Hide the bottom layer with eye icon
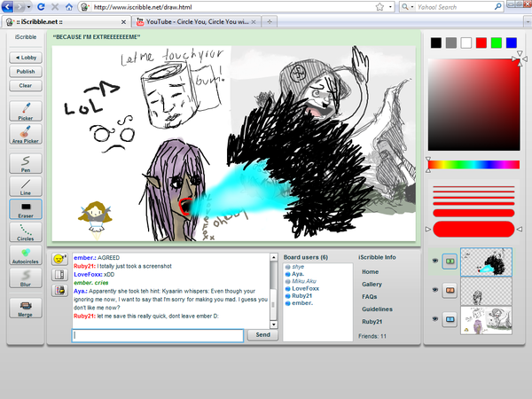Image resolution: width=532 pixels, height=399 pixels. (435, 319)
